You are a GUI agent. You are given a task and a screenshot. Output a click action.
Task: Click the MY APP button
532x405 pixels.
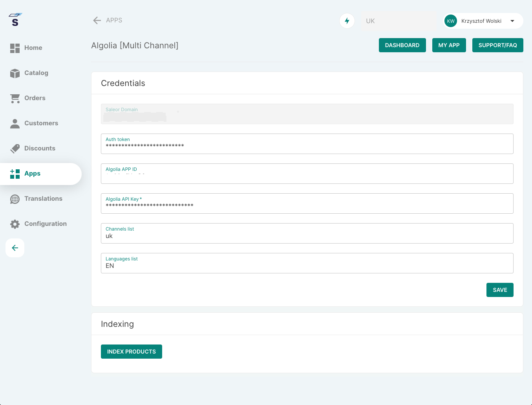pos(449,45)
